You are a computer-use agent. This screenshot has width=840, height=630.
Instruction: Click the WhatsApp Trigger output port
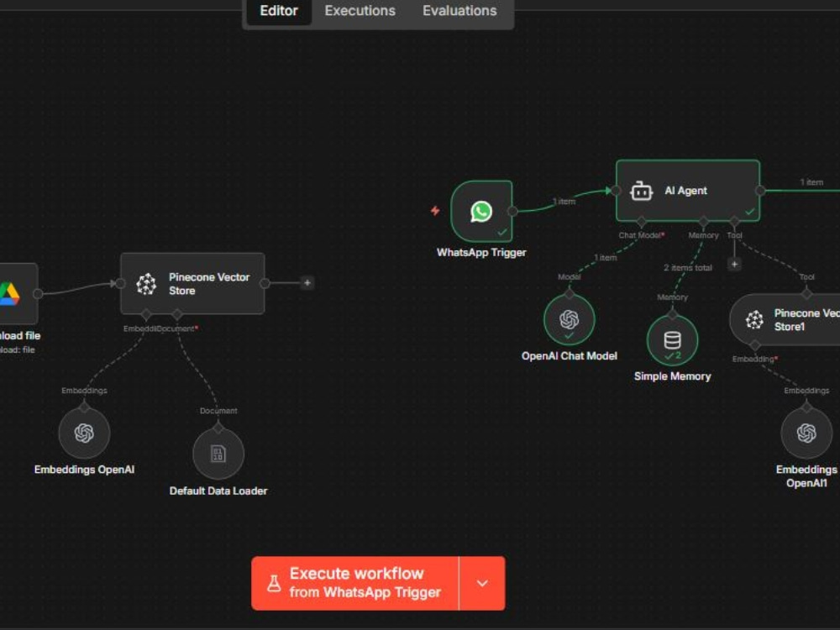pos(512,211)
